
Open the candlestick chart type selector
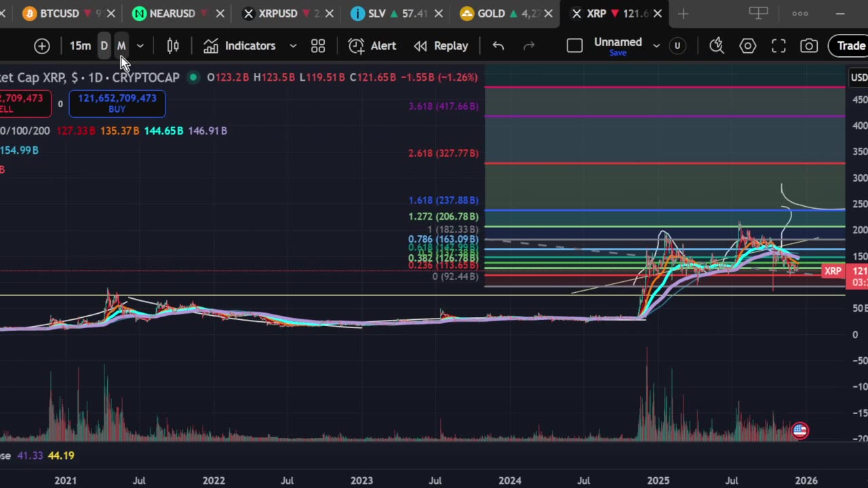pyautogui.click(x=173, y=46)
